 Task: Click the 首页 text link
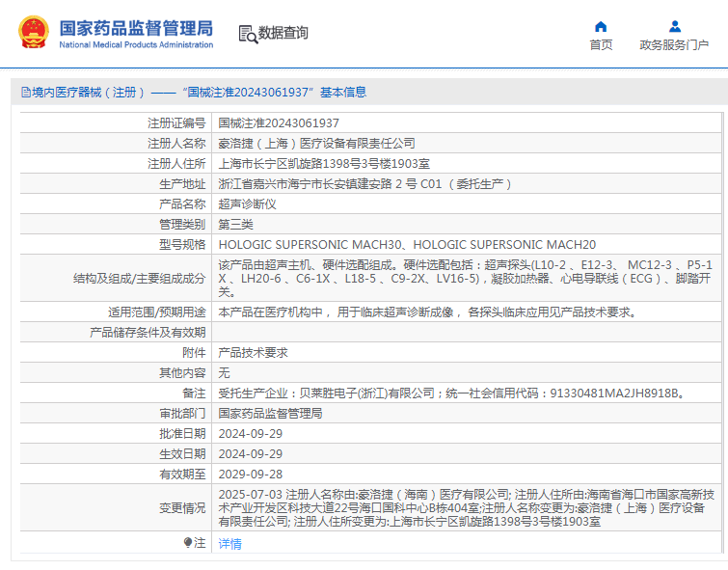tap(601, 45)
